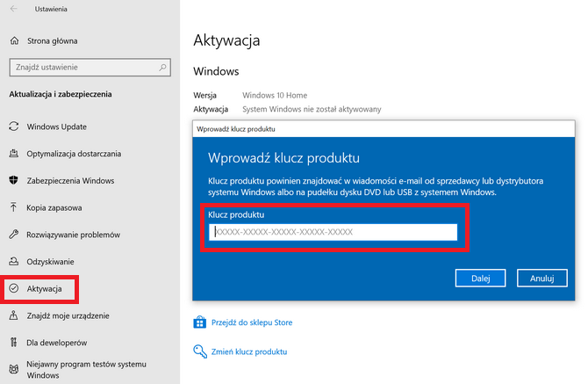Screen dimensions: 588x384
Task: Click the Kopia zapasowa upload arrow icon
Action: click(x=13, y=208)
